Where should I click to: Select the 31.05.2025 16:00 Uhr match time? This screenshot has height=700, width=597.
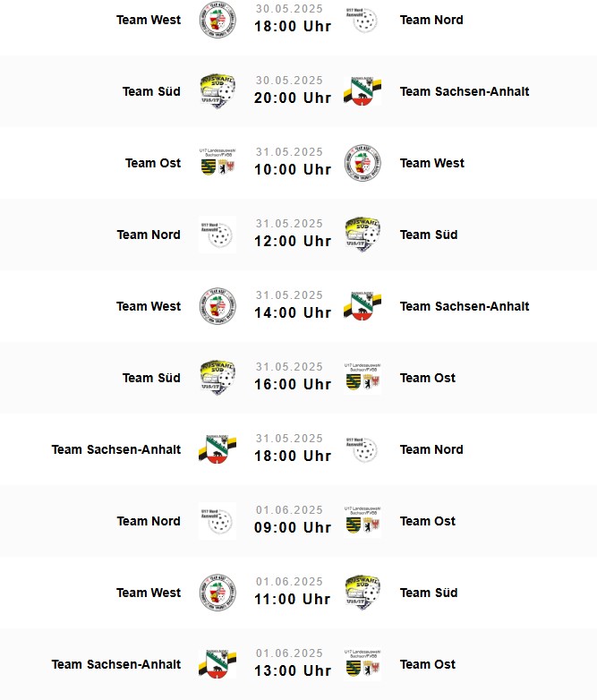(293, 376)
